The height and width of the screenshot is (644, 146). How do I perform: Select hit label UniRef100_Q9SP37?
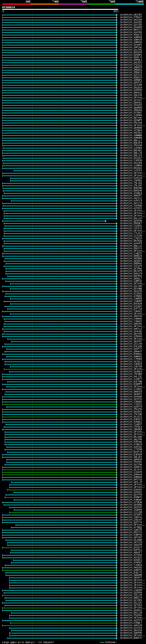tap(131, 82)
